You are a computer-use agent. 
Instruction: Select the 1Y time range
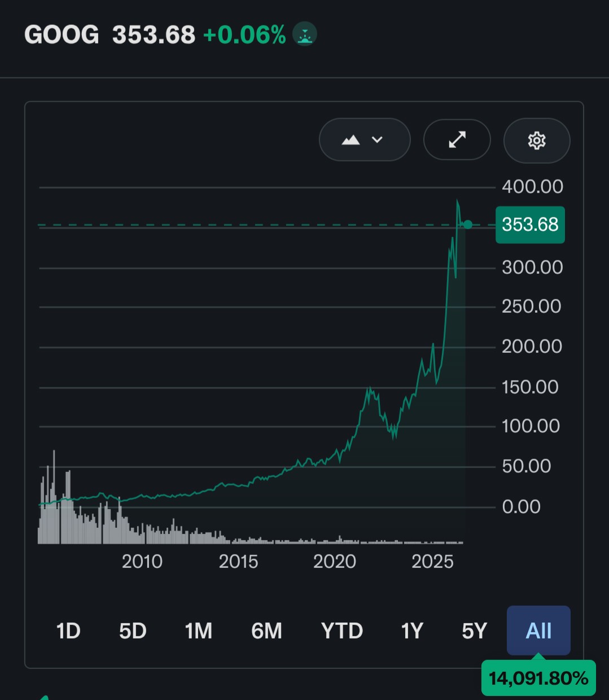(412, 631)
